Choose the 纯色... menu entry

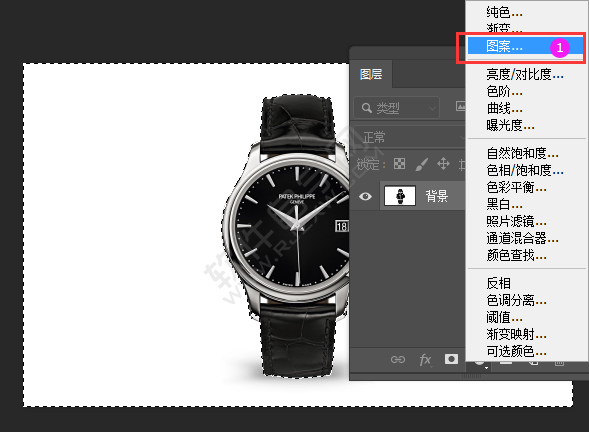point(504,12)
